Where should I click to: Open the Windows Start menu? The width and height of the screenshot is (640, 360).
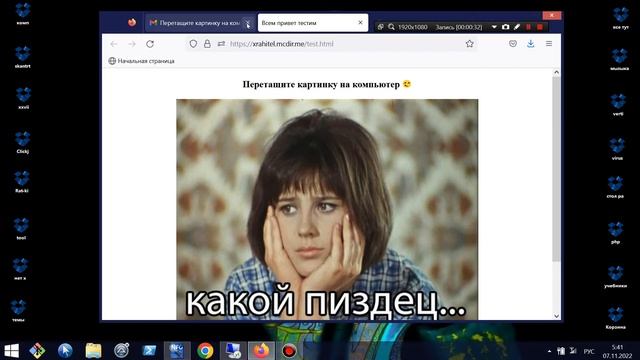[11, 351]
